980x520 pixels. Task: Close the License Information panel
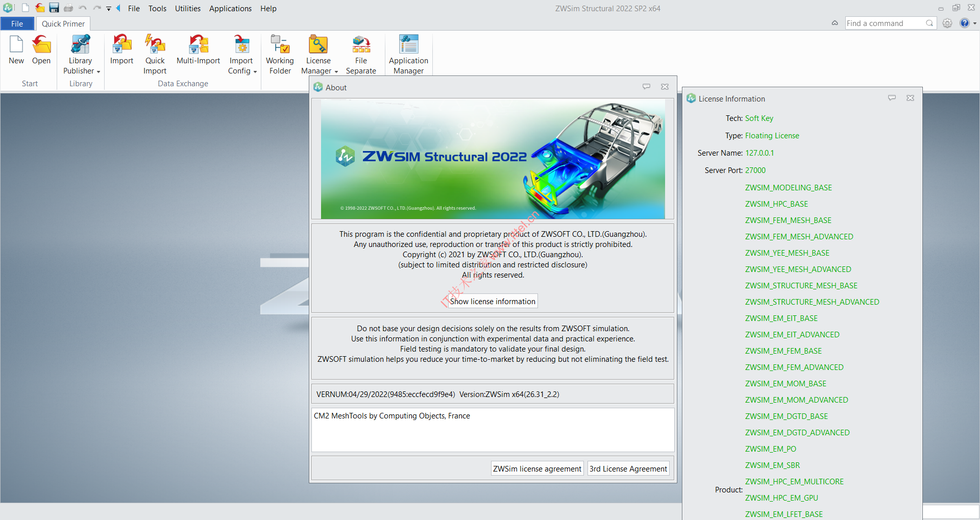pyautogui.click(x=910, y=98)
